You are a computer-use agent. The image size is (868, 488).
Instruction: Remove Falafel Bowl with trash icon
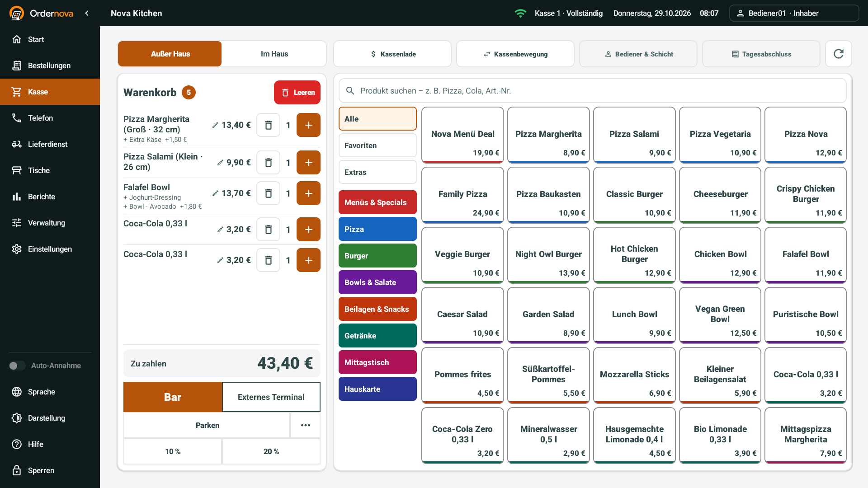[x=268, y=193]
